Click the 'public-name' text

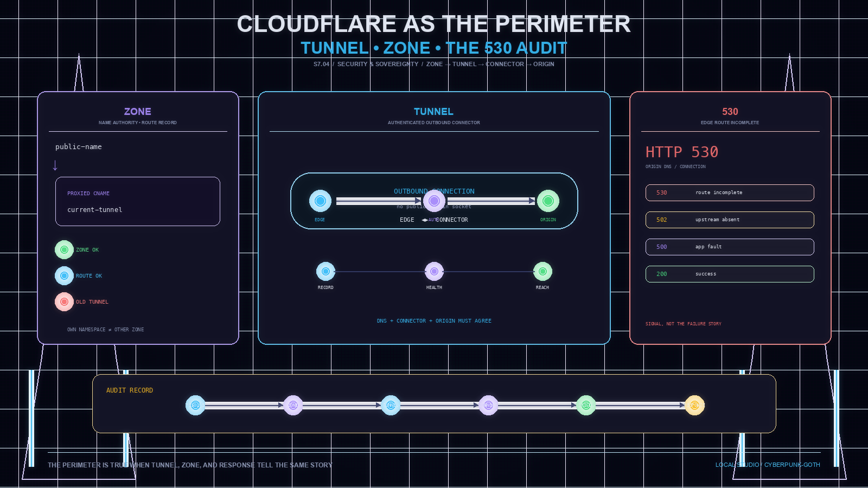pyautogui.click(x=79, y=147)
